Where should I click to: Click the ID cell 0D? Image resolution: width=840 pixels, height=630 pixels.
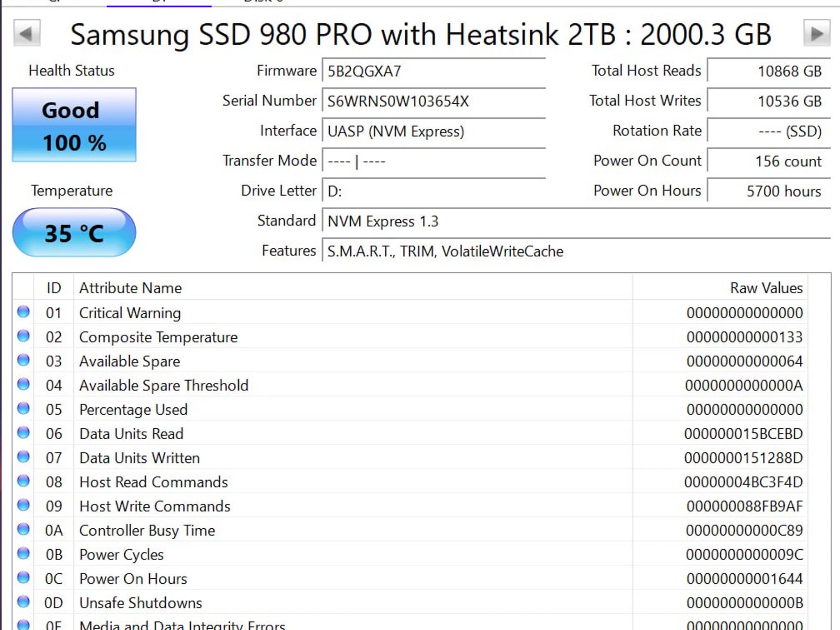click(54, 603)
